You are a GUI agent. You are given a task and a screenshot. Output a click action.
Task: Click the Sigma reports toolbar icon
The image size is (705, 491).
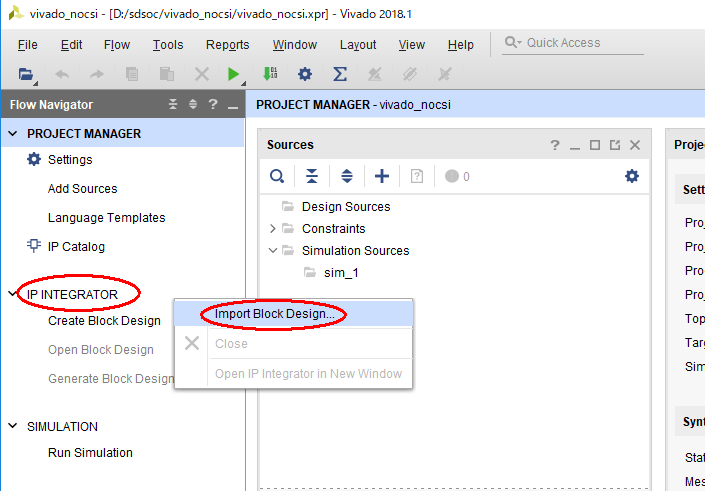pos(340,74)
